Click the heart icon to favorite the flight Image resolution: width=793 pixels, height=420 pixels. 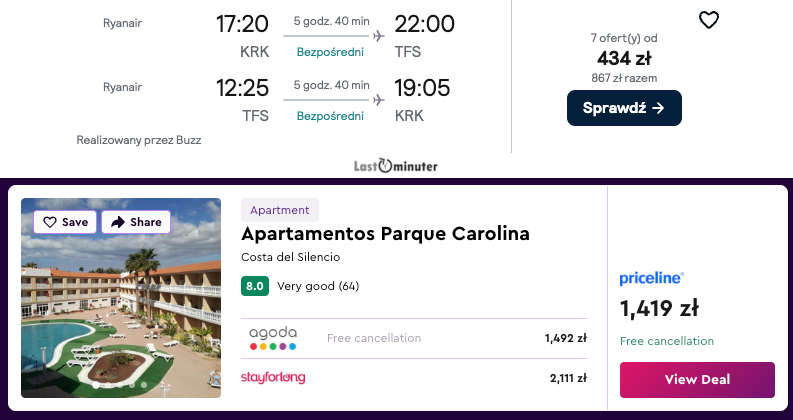pos(708,20)
